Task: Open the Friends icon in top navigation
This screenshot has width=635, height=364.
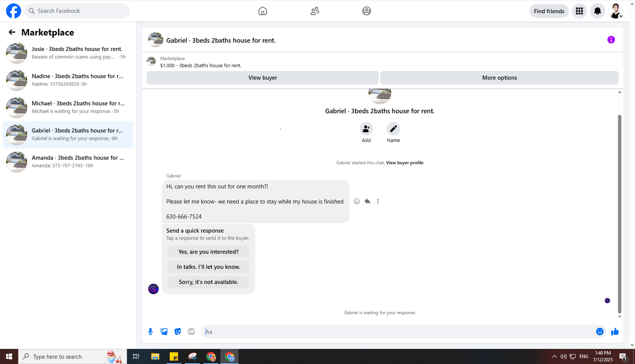Action: [x=315, y=11]
